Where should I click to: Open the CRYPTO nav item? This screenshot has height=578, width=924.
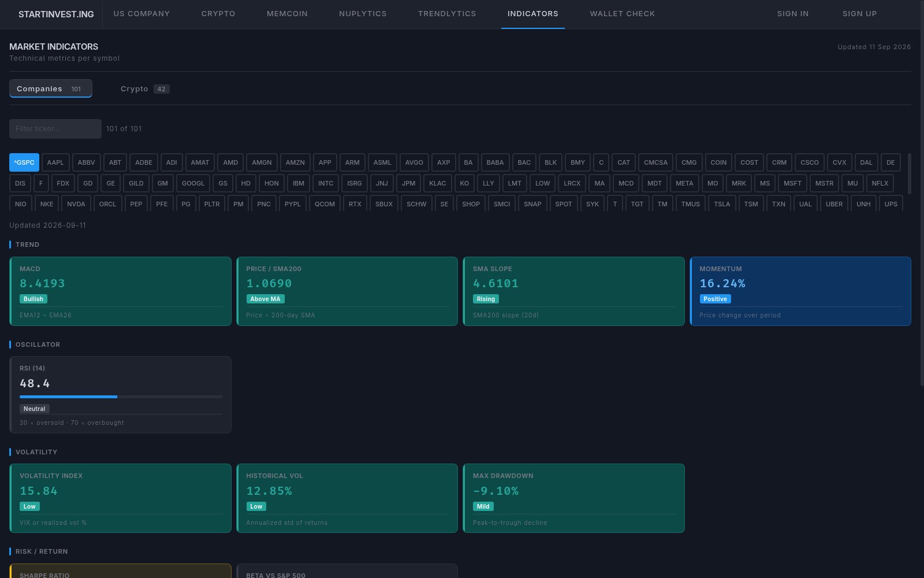218,14
